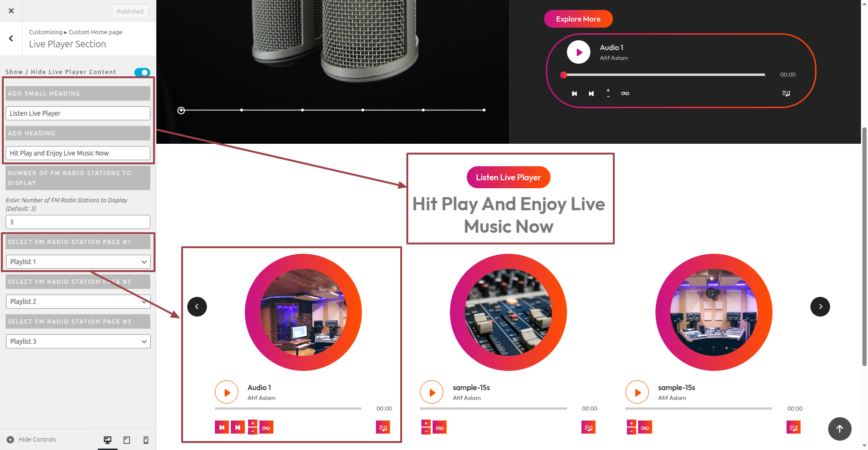
Task: Click the scroll-to-top arrow button
Action: (x=840, y=429)
